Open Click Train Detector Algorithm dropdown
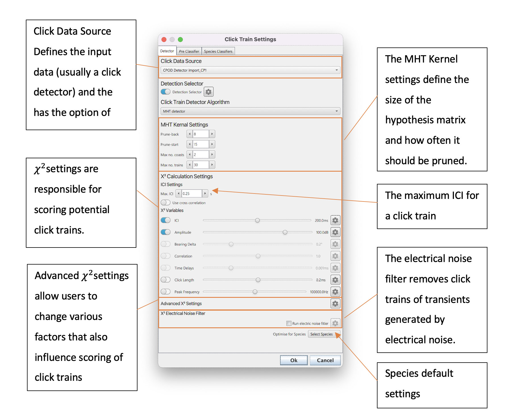The image size is (513, 420). coord(250,111)
